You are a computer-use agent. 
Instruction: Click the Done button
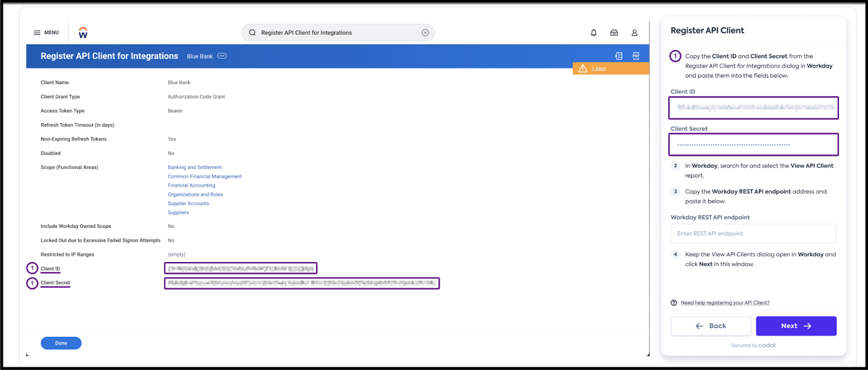pyautogui.click(x=61, y=343)
